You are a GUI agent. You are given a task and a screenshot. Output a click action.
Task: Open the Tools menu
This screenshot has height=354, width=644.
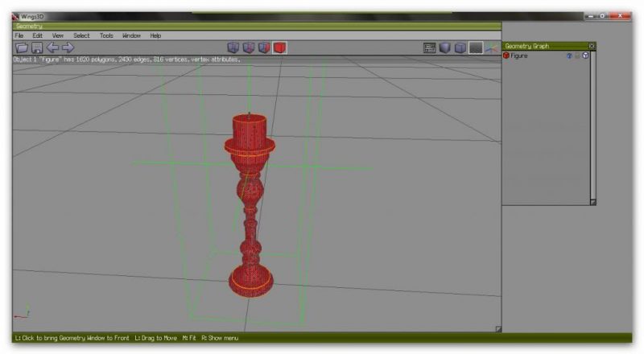(106, 35)
